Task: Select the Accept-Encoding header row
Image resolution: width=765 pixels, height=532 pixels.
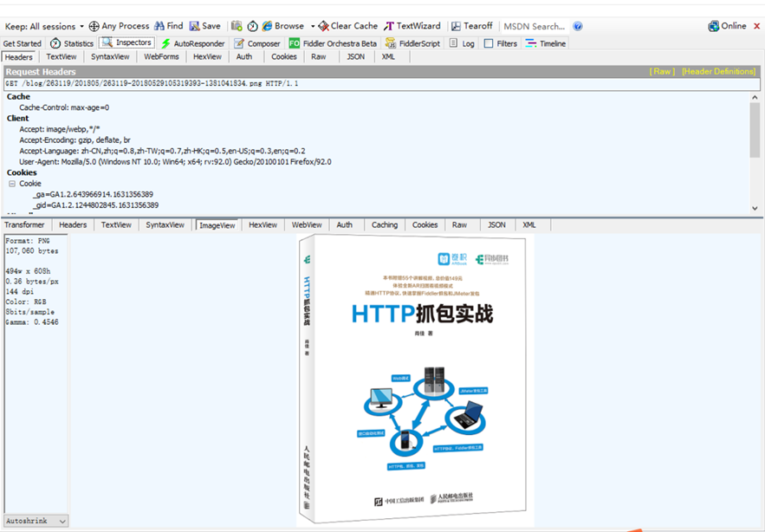Action: (75, 140)
